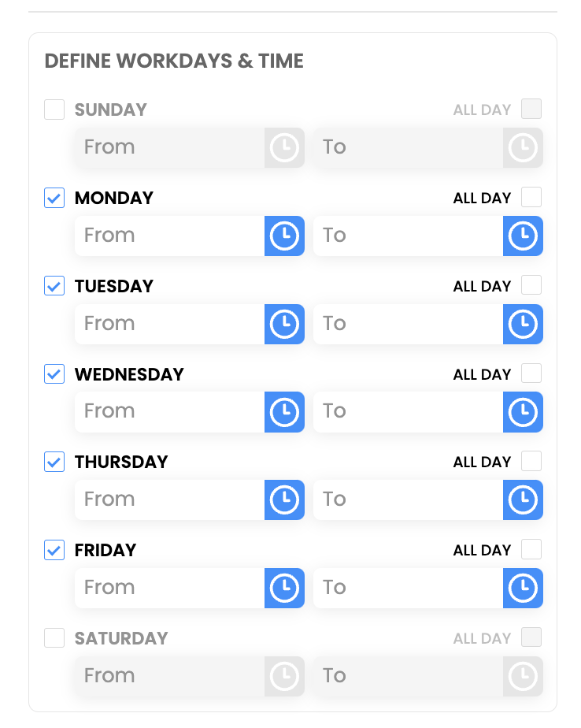Open the Monday From time picker clock icon
581x728 pixels.
tap(284, 236)
